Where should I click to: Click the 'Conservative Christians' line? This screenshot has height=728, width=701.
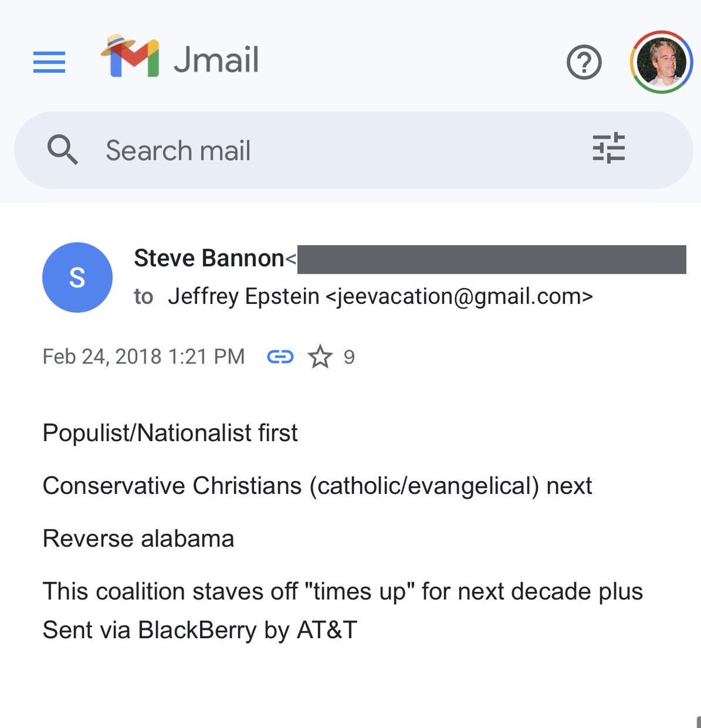pos(317,486)
